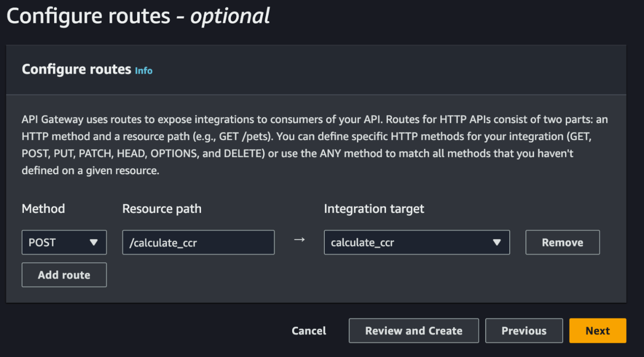Click the page title Configure routes - optional

click(138, 17)
